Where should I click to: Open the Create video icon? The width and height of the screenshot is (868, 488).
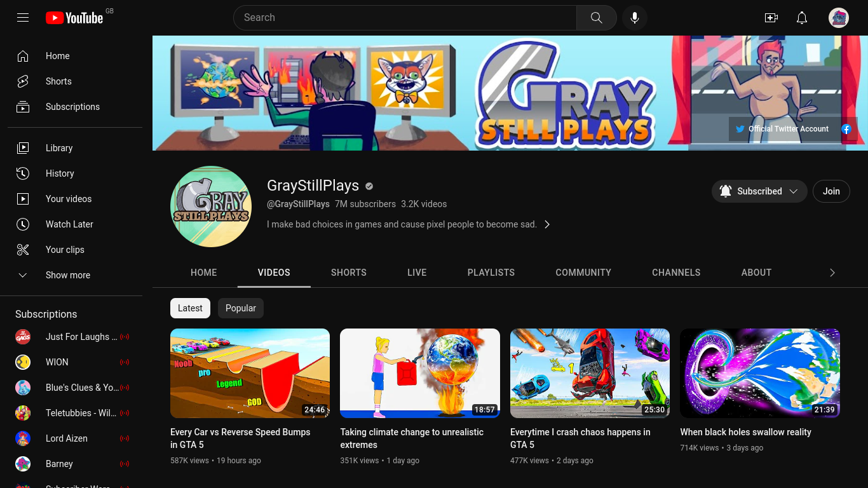click(x=771, y=18)
